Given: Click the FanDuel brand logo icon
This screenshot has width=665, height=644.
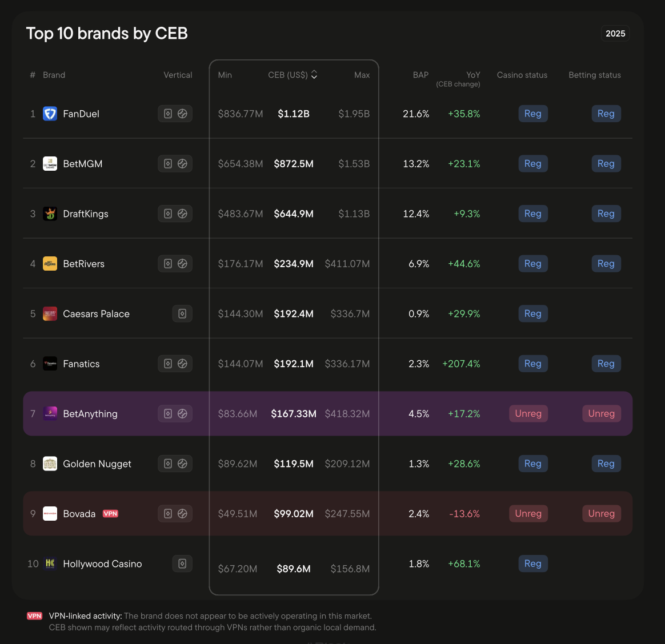Looking at the screenshot, I should 50,114.
